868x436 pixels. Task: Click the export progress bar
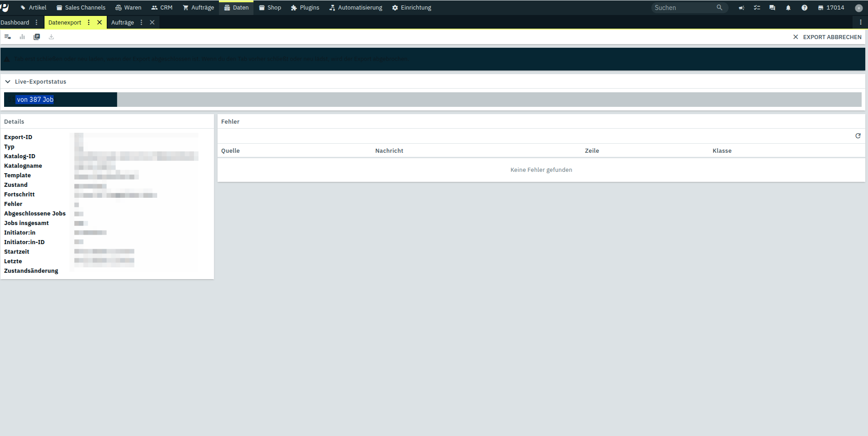[432, 100]
